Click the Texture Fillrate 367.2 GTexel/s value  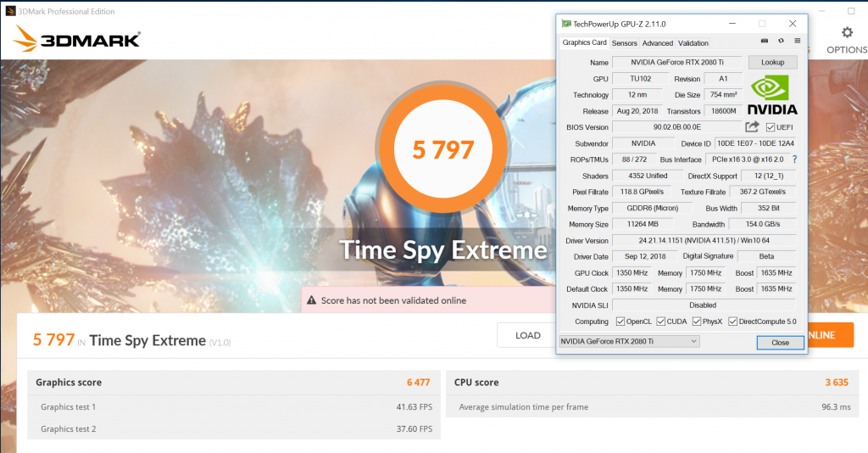coord(762,192)
